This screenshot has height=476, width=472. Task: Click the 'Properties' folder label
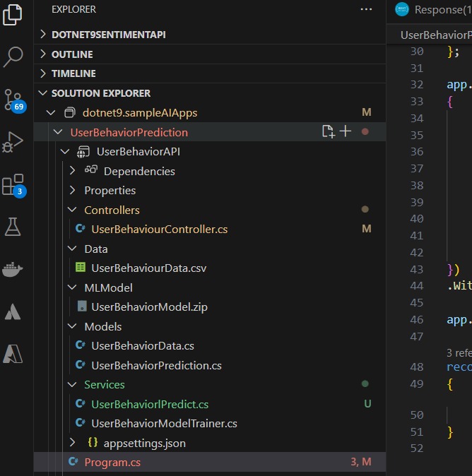pyautogui.click(x=110, y=191)
